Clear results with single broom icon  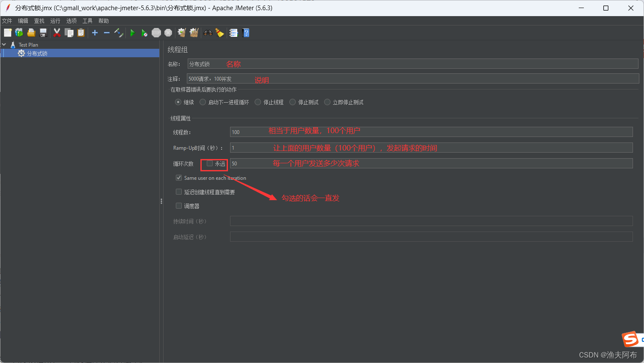[x=182, y=33]
